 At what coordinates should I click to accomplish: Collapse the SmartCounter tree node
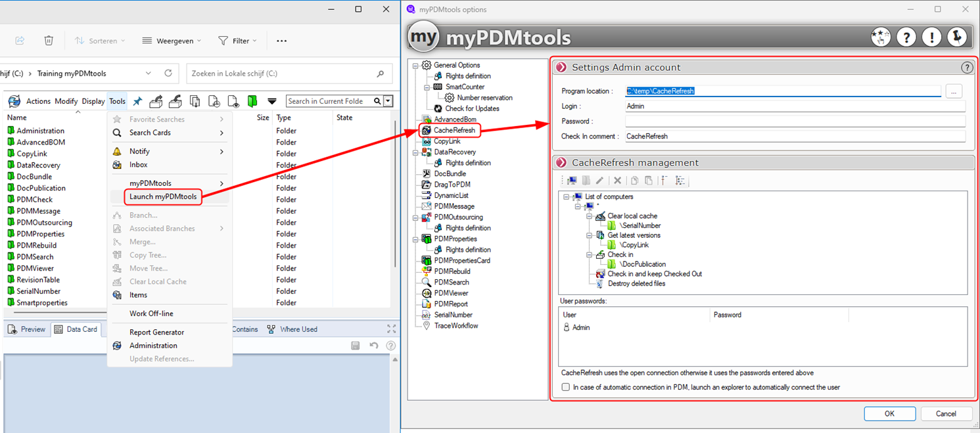click(x=427, y=87)
